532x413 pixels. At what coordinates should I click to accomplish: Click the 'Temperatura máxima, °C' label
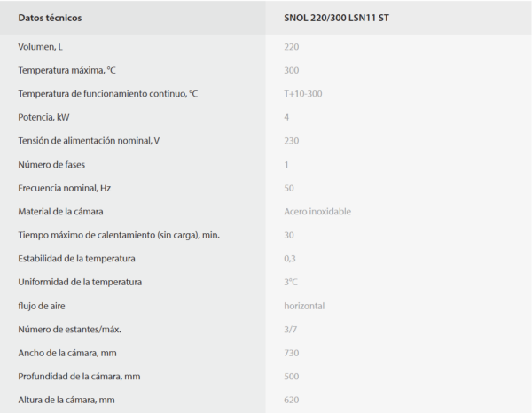click(66, 70)
